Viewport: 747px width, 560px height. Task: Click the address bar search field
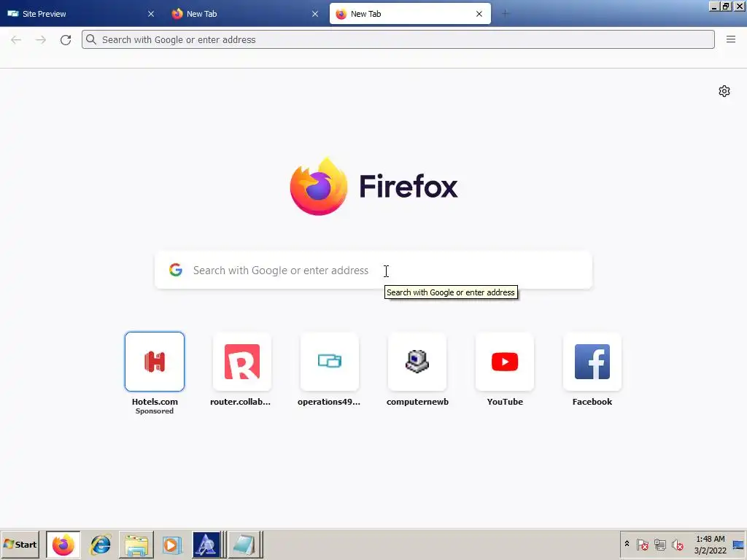coord(398,39)
